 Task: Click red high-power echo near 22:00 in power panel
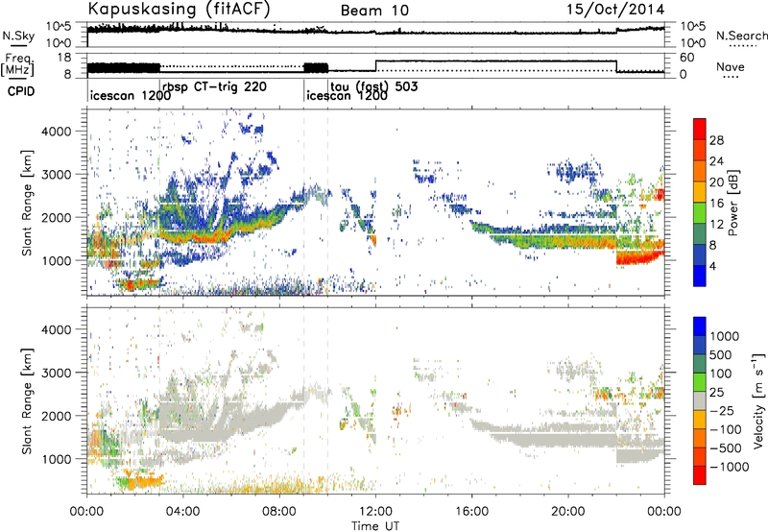point(635,257)
